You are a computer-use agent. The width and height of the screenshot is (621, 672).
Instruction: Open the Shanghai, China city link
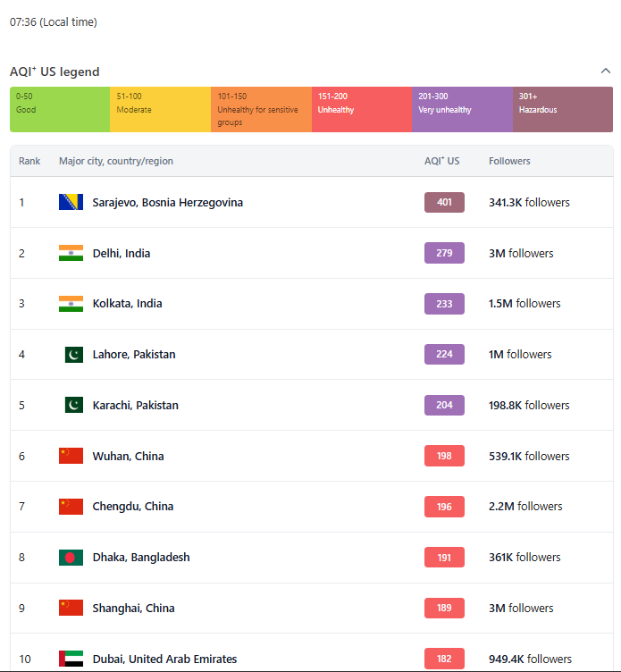point(133,609)
